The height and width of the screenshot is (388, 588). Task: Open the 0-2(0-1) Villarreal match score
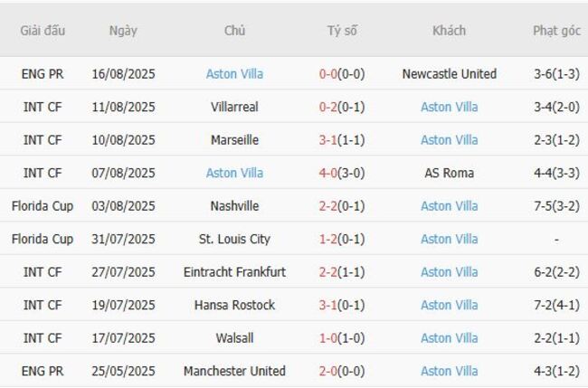[342, 107]
